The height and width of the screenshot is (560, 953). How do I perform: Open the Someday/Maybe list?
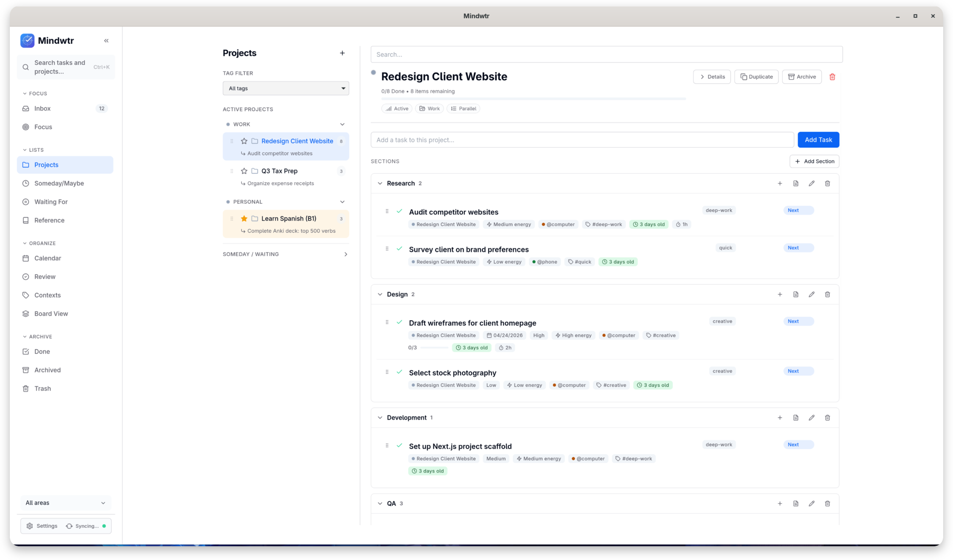(x=65, y=183)
